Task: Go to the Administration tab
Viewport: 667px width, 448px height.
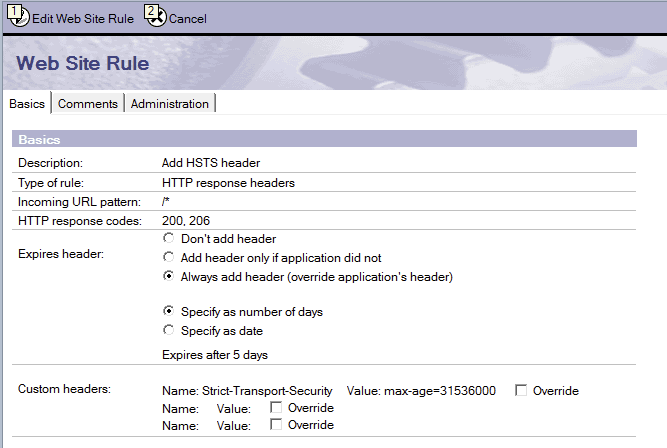Action: 170,104
